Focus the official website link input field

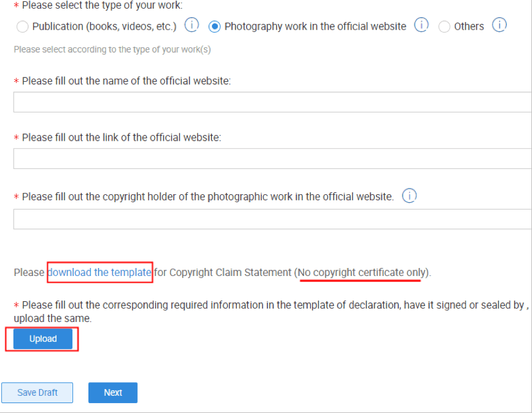272,159
